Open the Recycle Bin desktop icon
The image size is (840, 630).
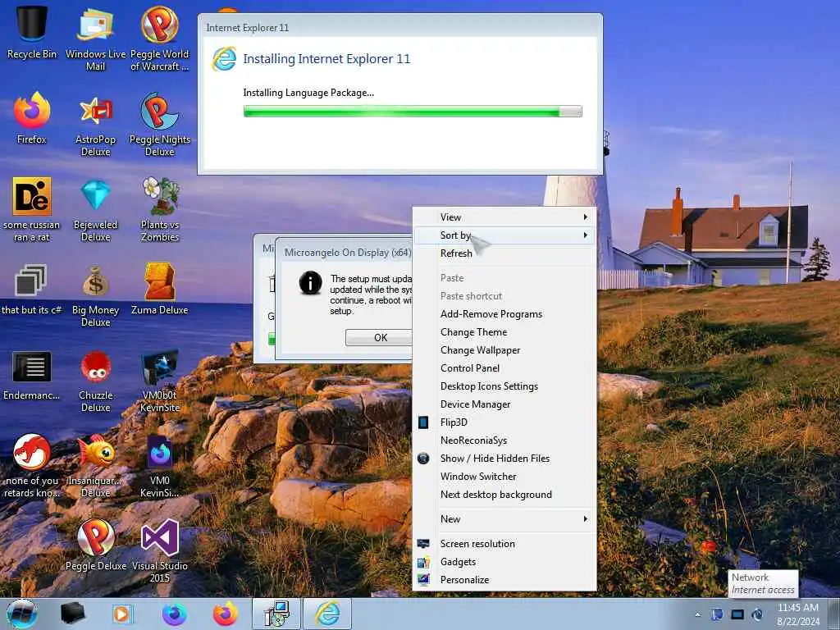coord(32,32)
